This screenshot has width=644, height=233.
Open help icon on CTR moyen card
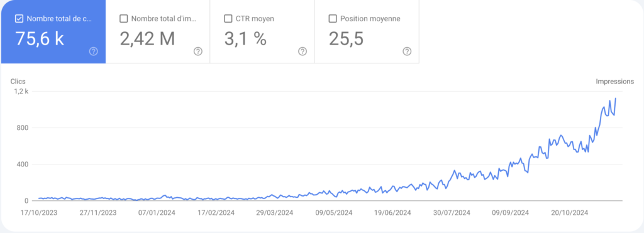[x=303, y=51]
